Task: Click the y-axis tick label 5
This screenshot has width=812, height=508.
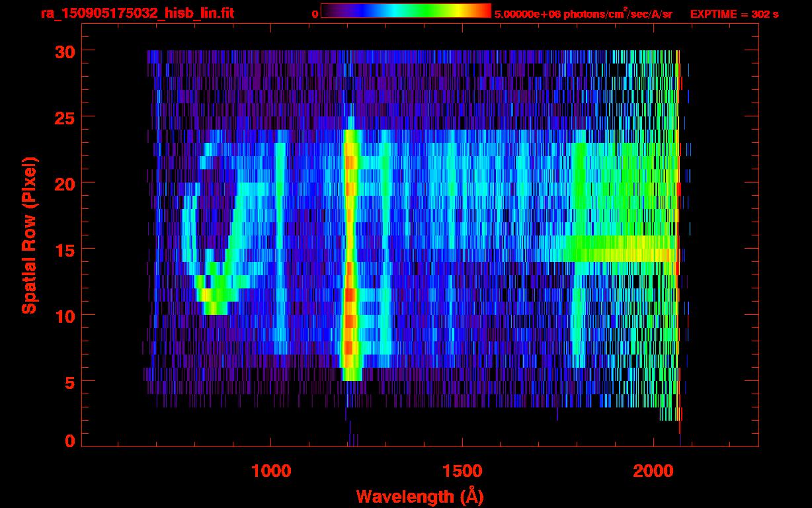Action: click(69, 382)
